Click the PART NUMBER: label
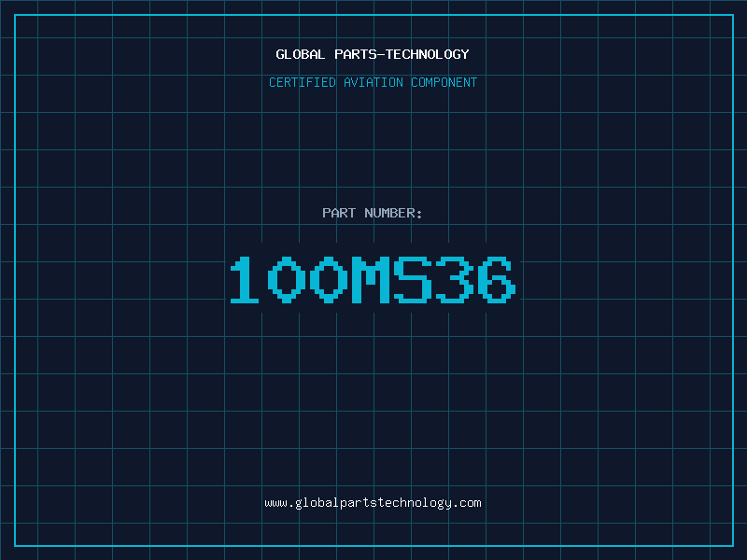 (372, 213)
